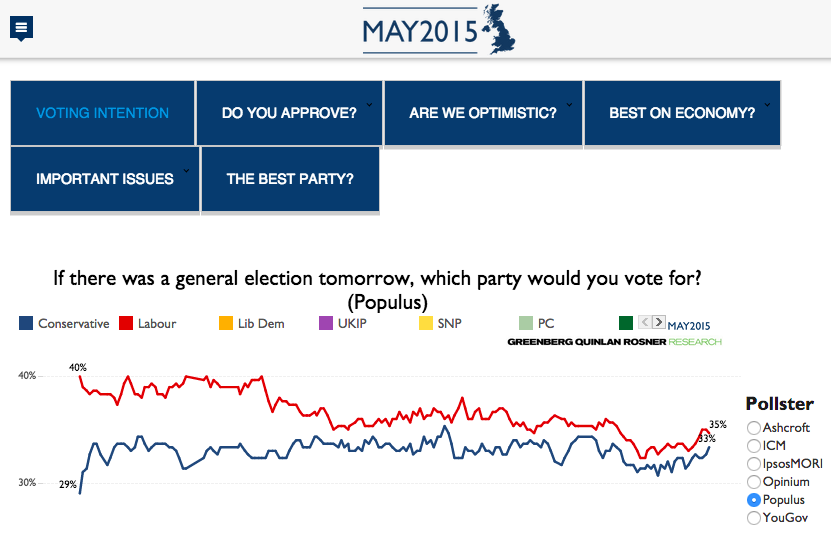Switch pollster to IpsosMORI
The image size is (831, 533).
pos(754,464)
